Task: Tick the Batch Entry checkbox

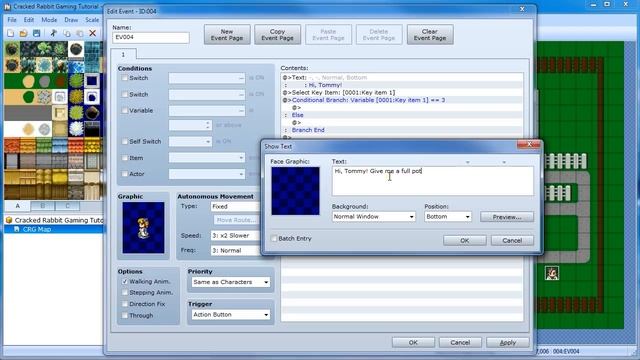Action: click(273, 238)
